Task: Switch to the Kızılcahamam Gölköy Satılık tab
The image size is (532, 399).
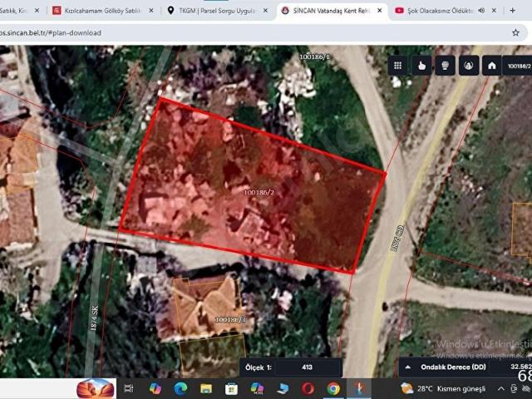Action: (x=103, y=11)
